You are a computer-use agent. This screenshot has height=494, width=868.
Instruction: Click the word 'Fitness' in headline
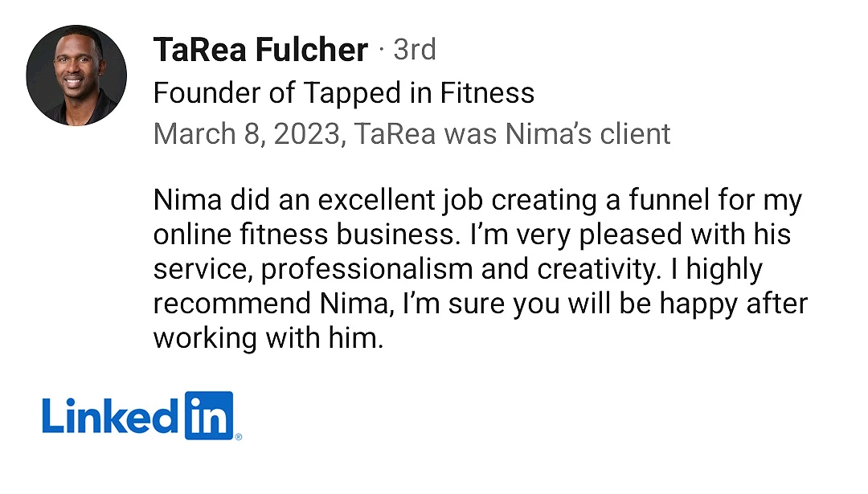[487, 93]
